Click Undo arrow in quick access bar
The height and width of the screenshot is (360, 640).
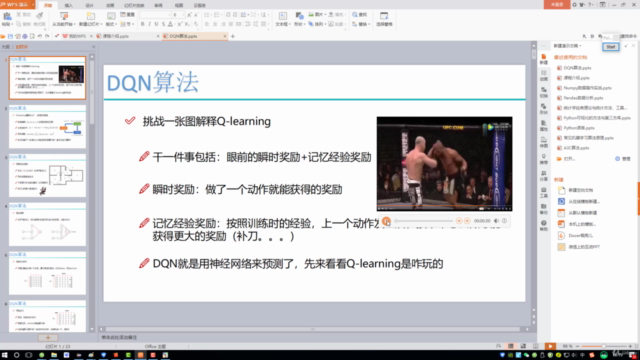click(x=40, y=36)
